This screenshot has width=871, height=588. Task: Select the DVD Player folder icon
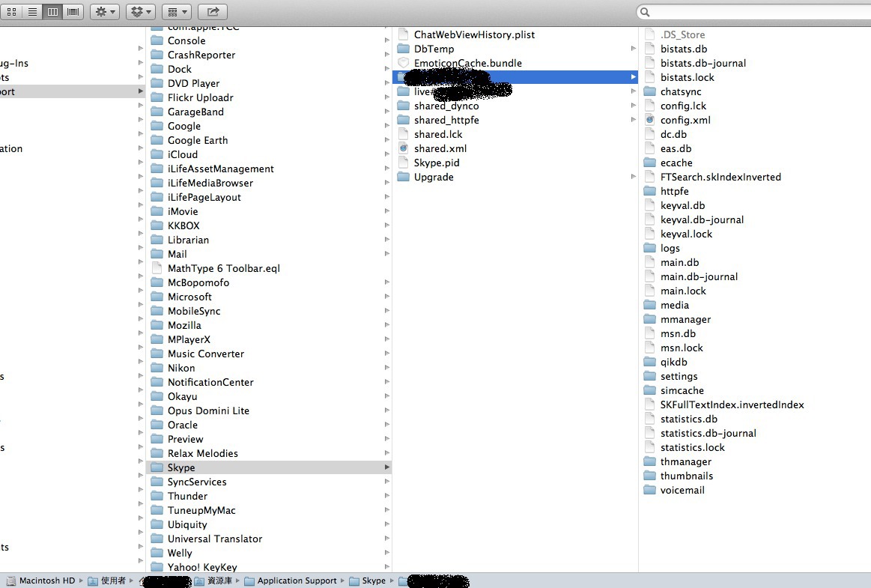(157, 83)
